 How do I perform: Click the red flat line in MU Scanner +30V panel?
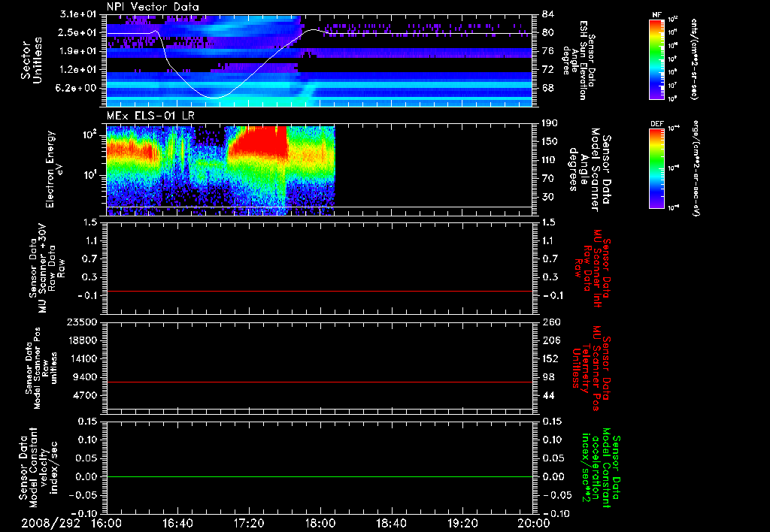(x=319, y=291)
